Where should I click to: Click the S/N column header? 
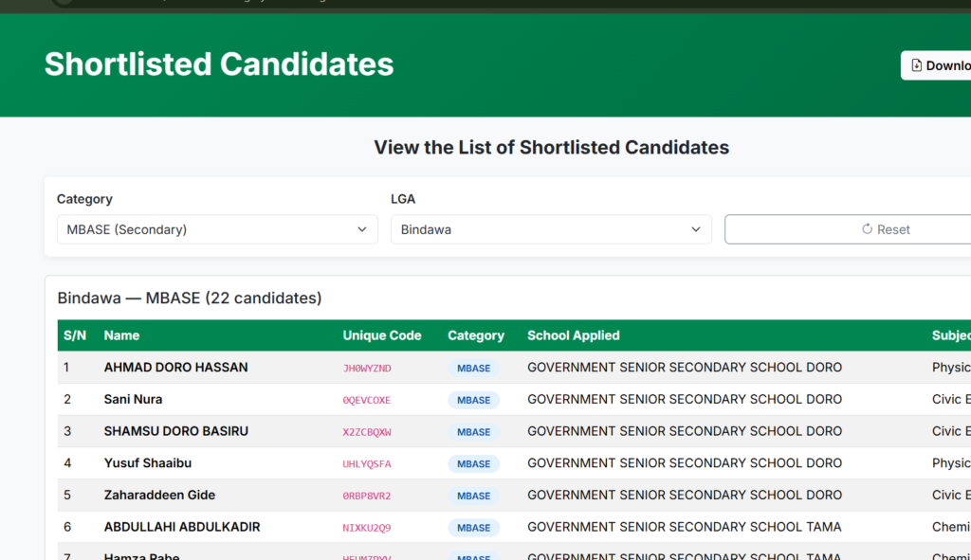75,335
